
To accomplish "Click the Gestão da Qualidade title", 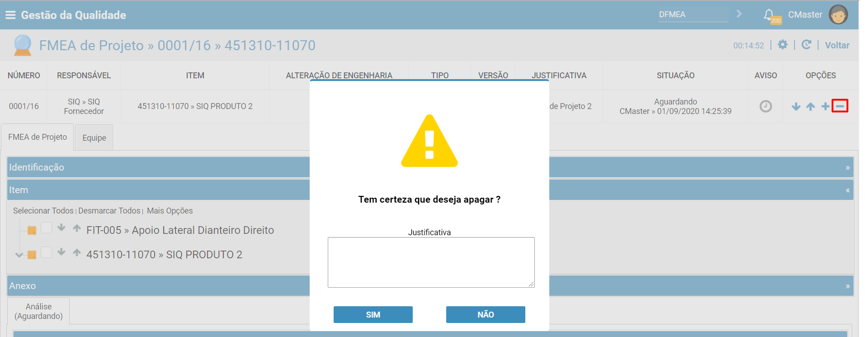I will (x=73, y=15).
